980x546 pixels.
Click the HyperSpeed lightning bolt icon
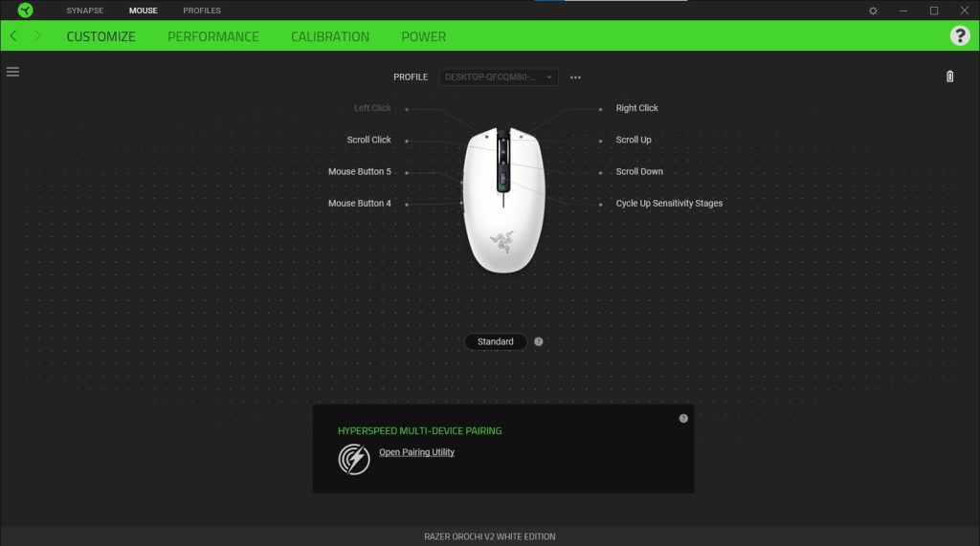(354, 459)
